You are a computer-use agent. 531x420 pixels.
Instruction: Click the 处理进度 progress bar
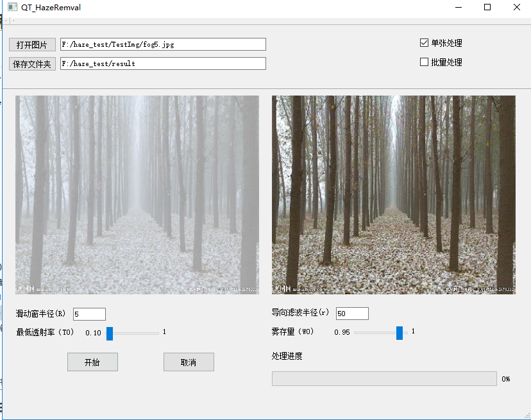383,379
